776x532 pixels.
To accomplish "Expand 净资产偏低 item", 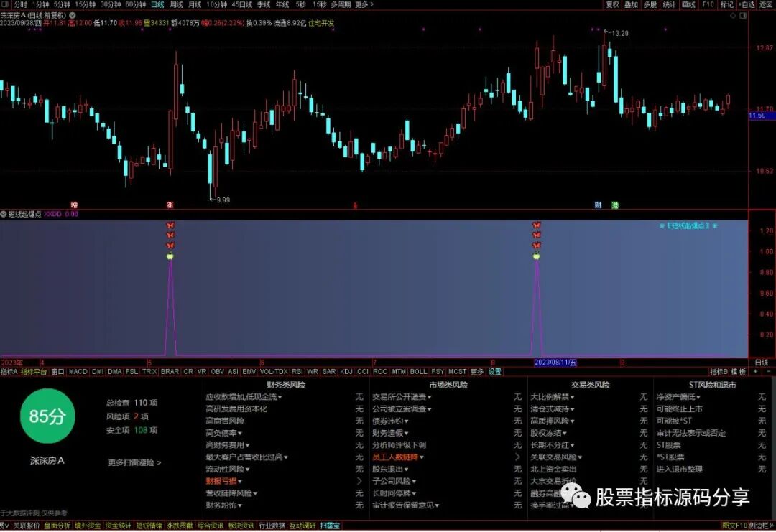I will tap(678, 397).
